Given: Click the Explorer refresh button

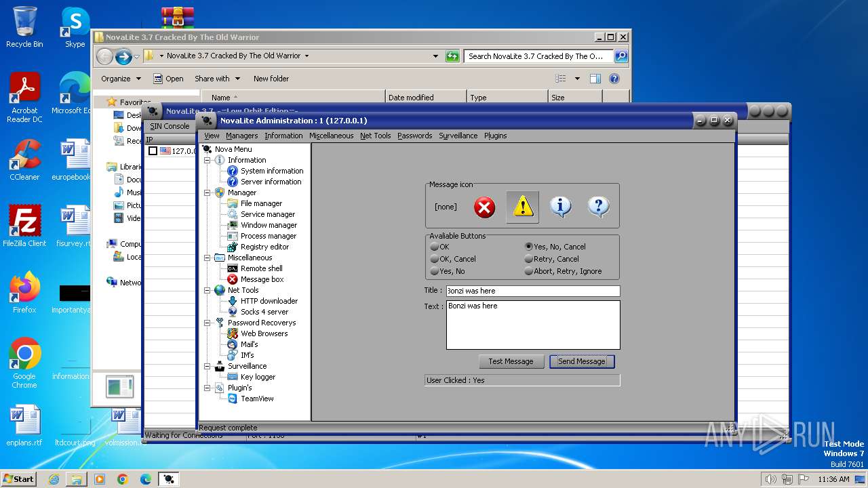Looking at the screenshot, I should pos(452,56).
